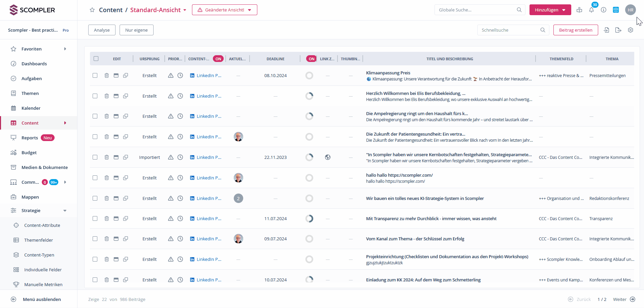Click trash icon in Klimaanpassung Preis row

(106, 75)
